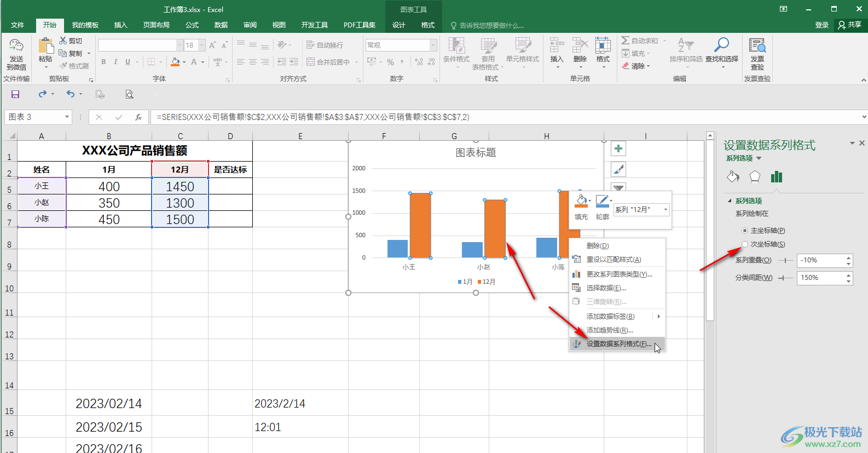Choose Select Data context menu item
The image size is (868, 453).
point(617,288)
